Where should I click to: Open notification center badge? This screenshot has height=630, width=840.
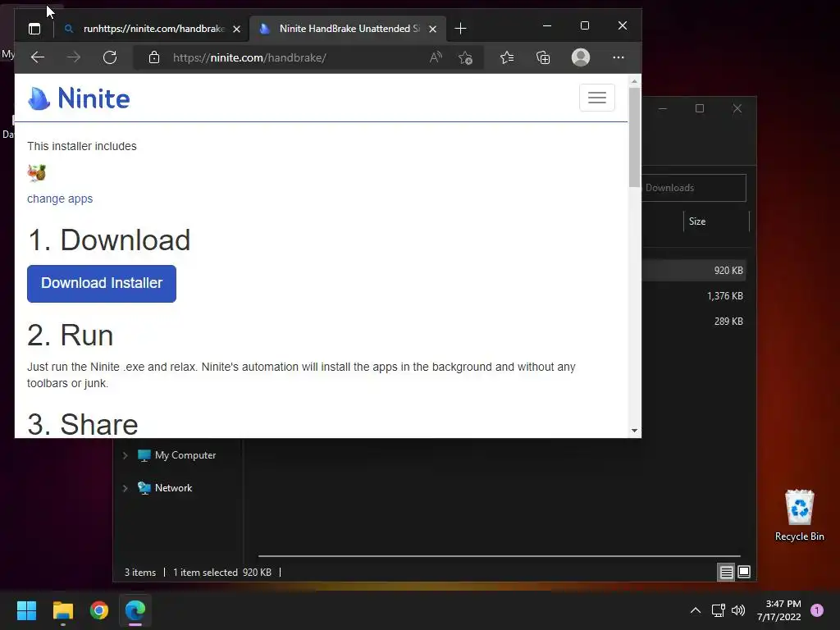[x=817, y=610]
